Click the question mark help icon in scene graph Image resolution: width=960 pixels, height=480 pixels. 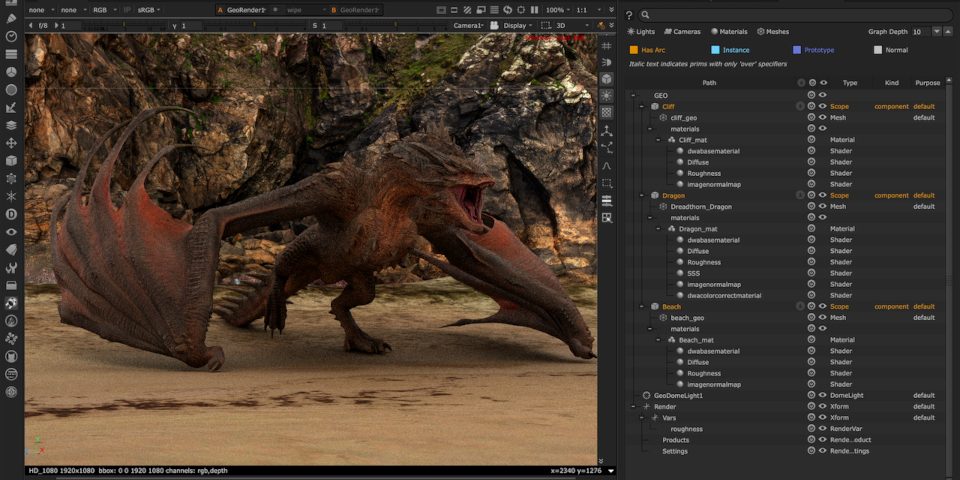(629, 15)
